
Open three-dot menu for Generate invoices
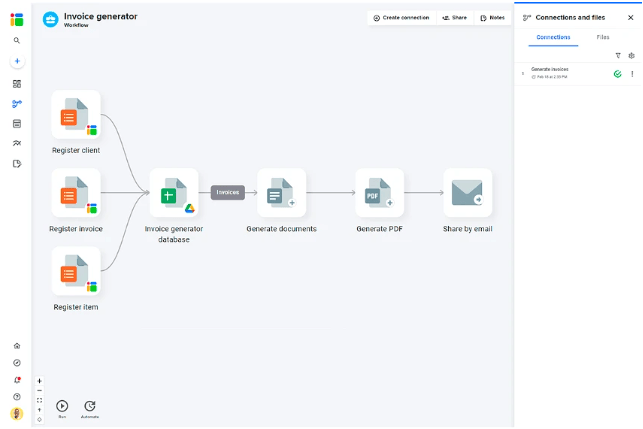pos(632,73)
